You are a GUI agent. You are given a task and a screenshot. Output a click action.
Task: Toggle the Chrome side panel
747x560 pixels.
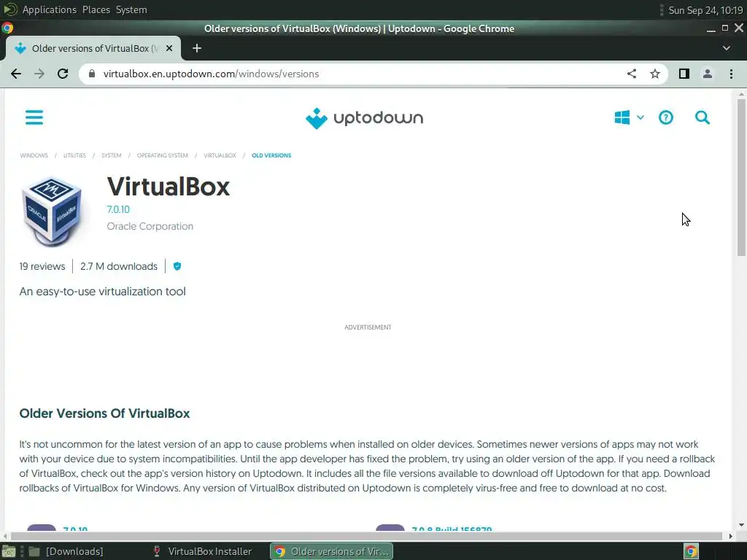click(684, 74)
